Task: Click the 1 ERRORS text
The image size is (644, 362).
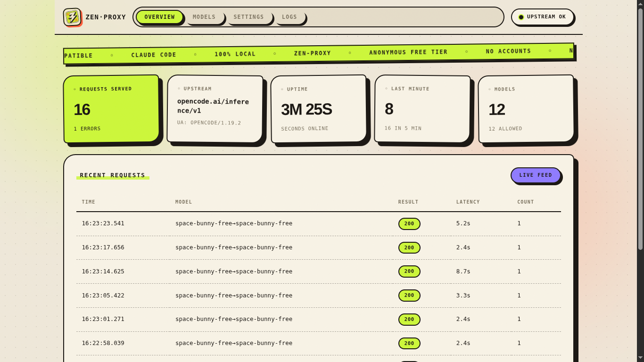Action: pos(87,129)
